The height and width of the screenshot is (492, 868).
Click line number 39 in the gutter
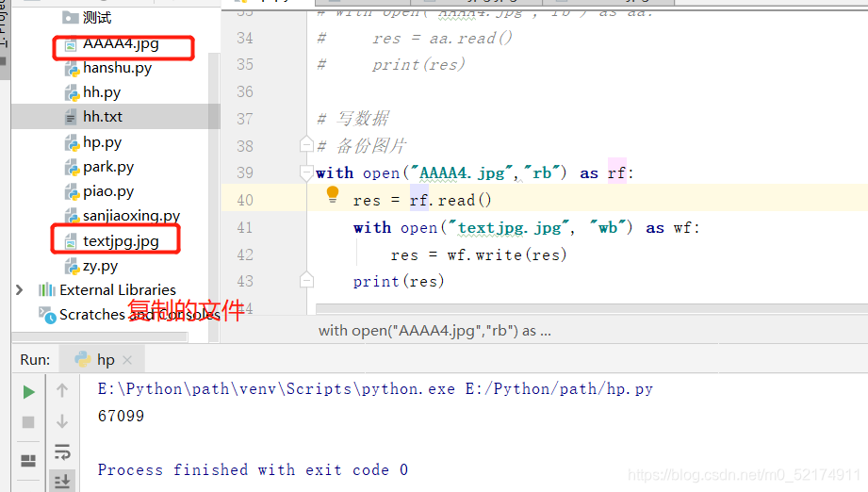click(245, 172)
